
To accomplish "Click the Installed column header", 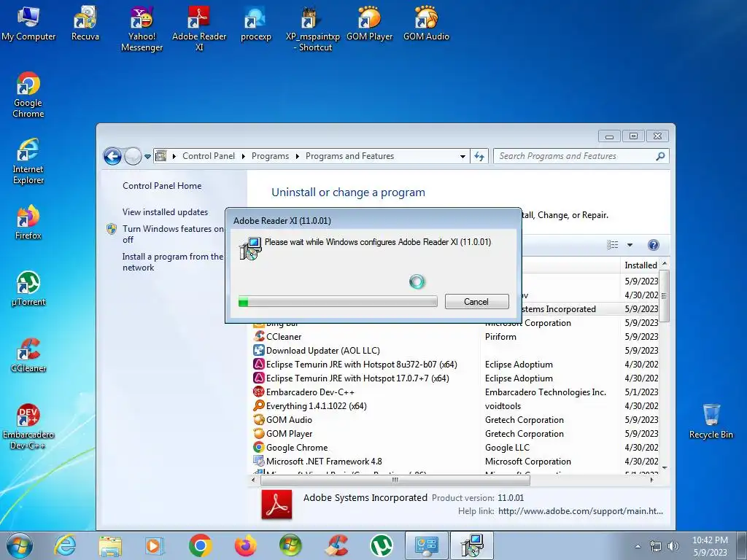I will click(640, 265).
